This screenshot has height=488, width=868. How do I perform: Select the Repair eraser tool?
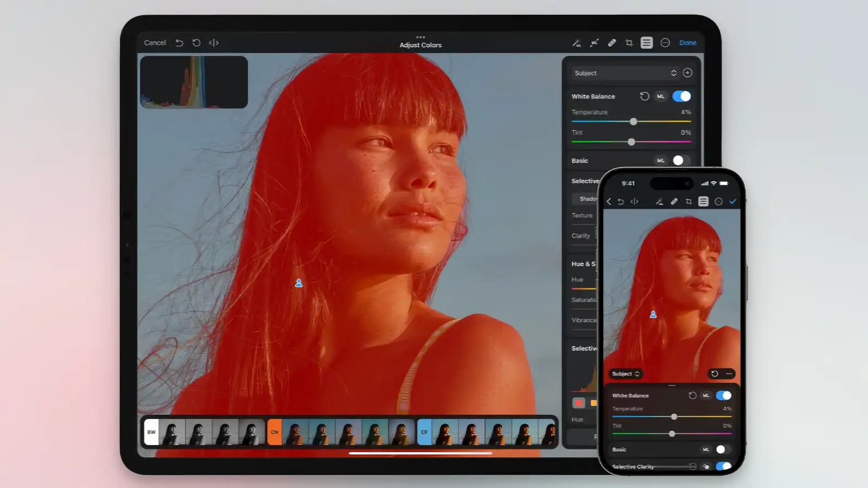click(612, 42)
